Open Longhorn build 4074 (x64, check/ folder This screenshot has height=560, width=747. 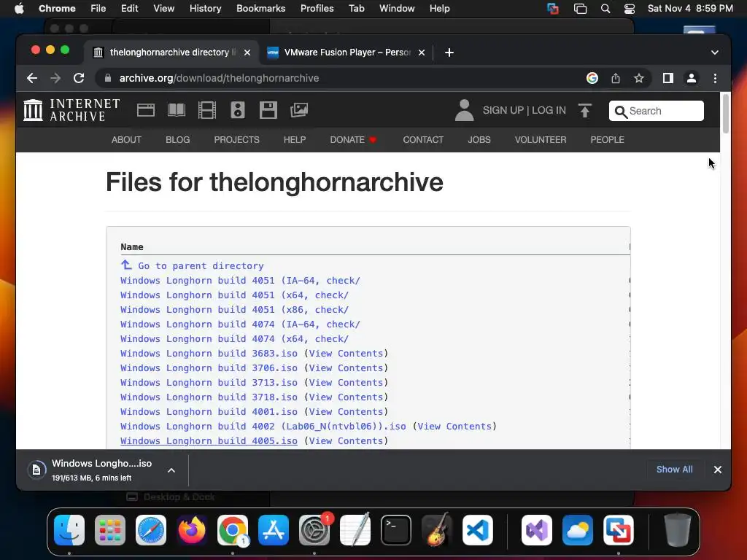pos(234,339)
